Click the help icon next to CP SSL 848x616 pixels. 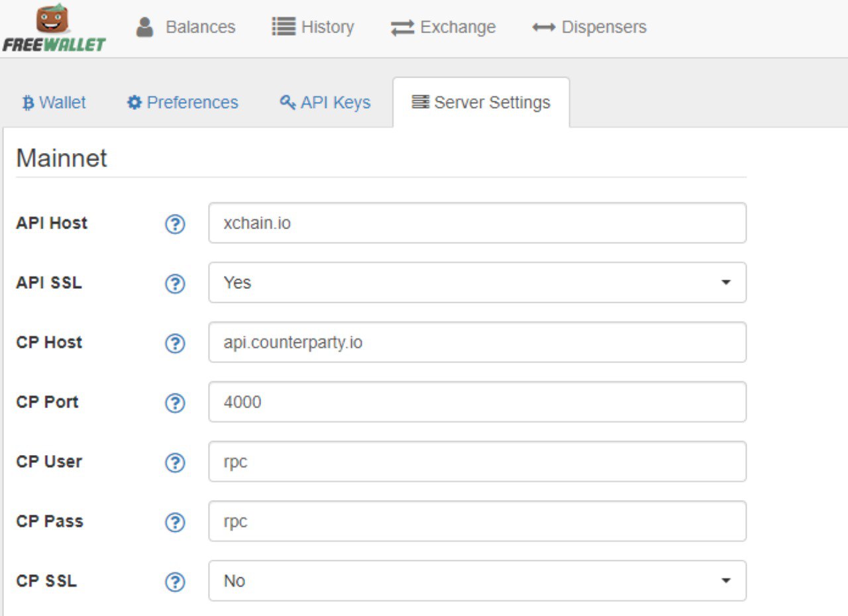175,582
